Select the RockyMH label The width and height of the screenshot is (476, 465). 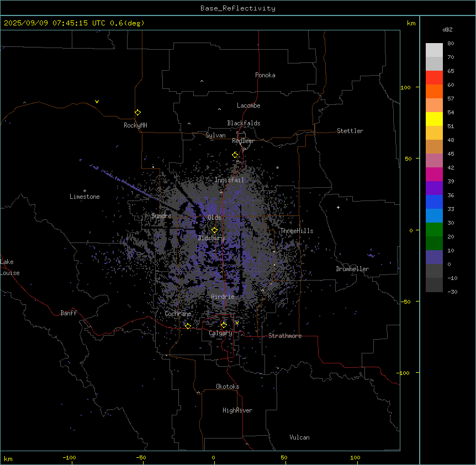pyautogui.click(x=135, y=125)
